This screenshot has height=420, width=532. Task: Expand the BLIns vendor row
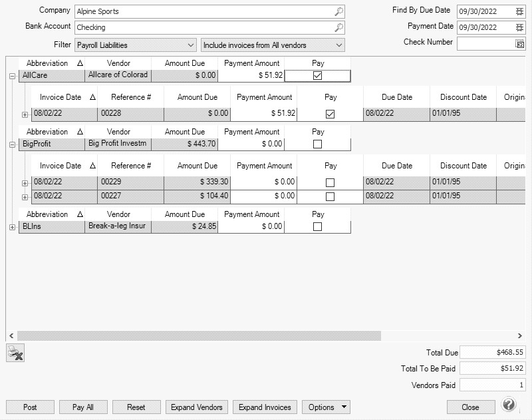coord(12,228)
